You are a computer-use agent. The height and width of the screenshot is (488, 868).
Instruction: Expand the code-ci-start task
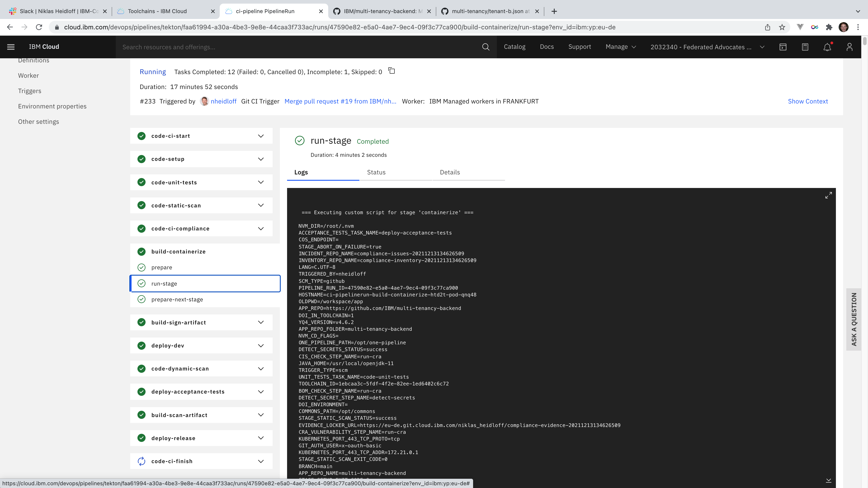(x=261, y=136)
